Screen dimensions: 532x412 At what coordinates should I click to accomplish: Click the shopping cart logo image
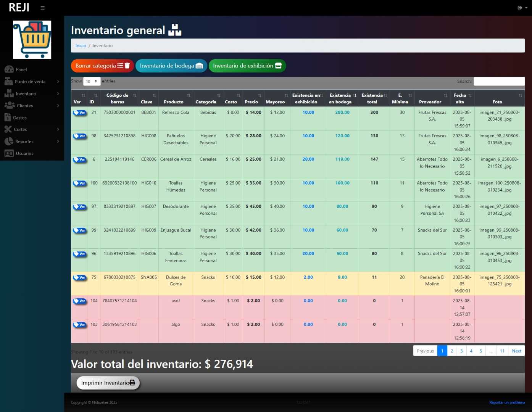(32, 40)
